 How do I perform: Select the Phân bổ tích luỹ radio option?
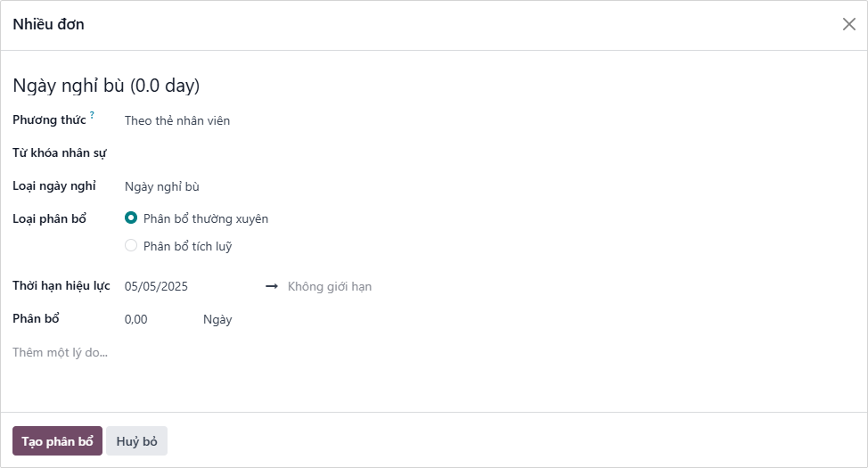131,246
